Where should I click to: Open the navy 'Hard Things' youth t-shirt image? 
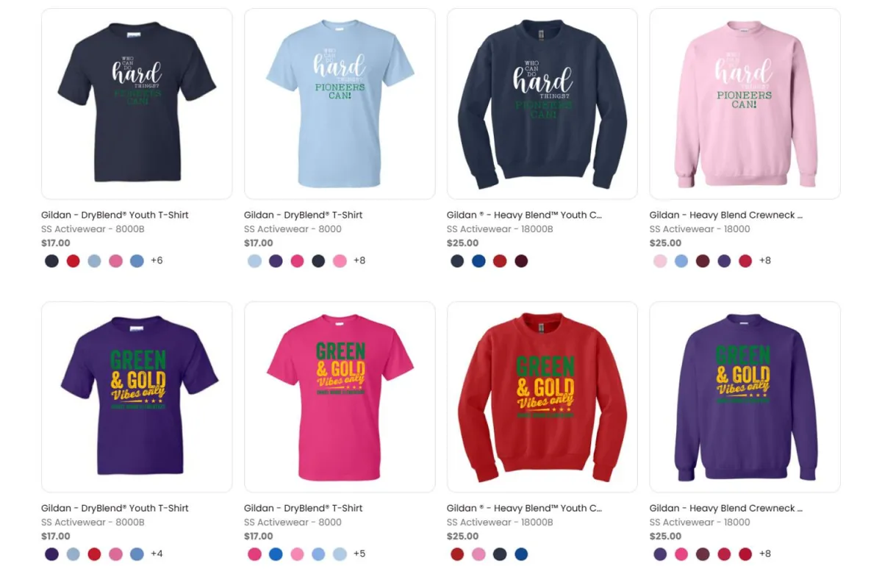137,104
